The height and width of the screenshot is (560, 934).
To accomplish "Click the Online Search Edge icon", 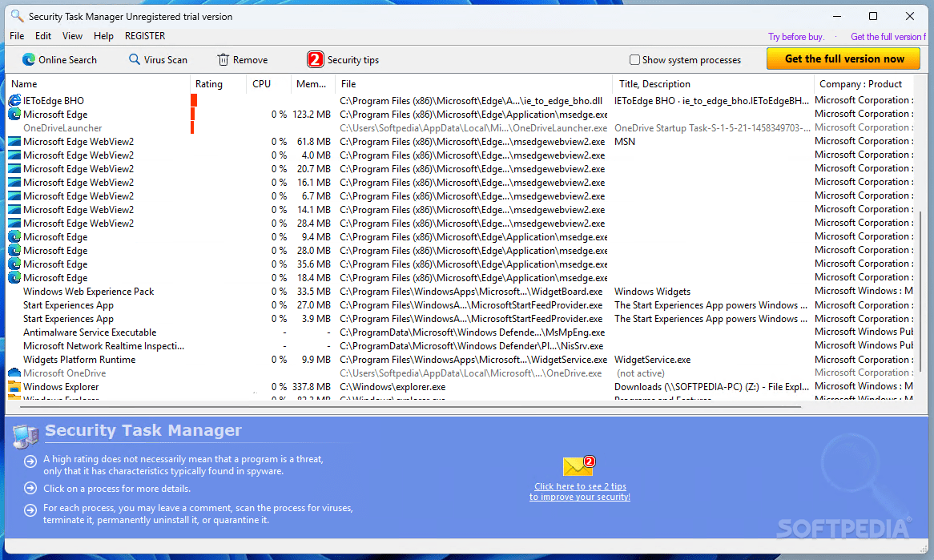I will 29,59.
